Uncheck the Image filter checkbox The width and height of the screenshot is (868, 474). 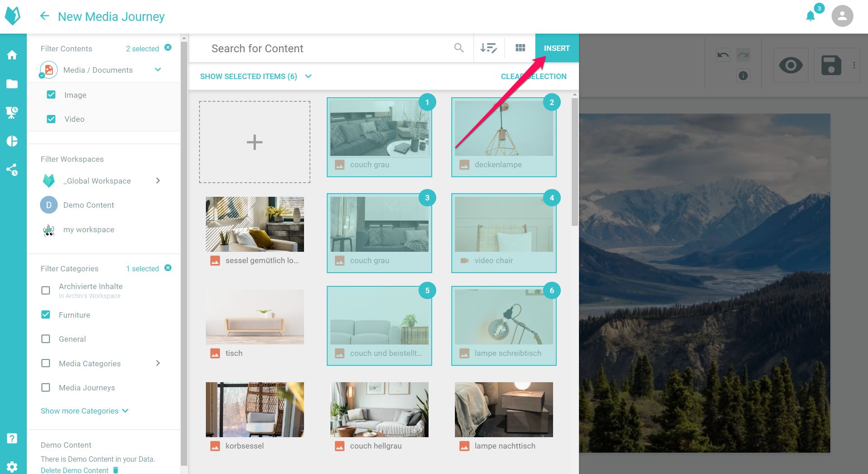click(51, 95)
